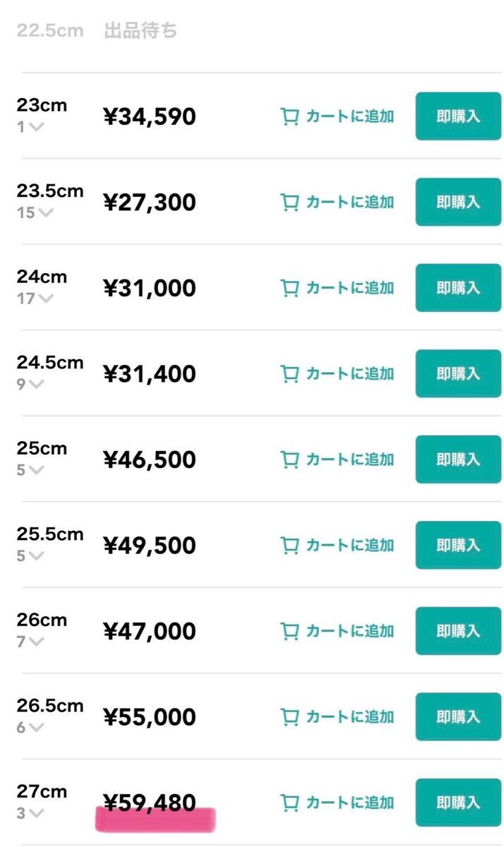Tap カートに追加 beside ¥55,000
The width and height of the screenshot is (504, 847).
[351, 717]
